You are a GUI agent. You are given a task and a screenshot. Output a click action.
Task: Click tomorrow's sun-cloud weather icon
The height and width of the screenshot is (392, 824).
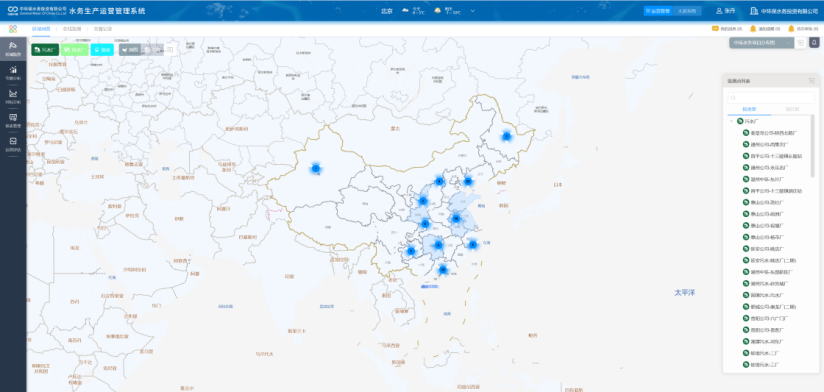[x=438, y=11]
